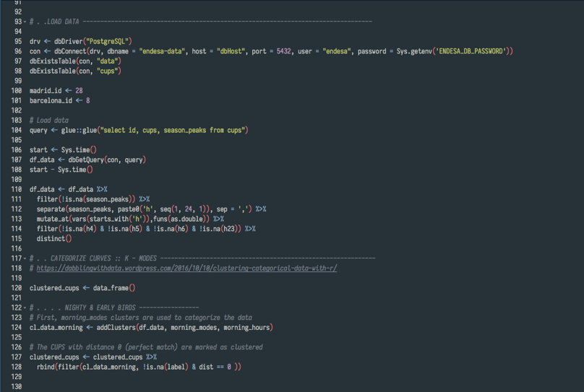Collapse the LOAD DATA section fold arrow
Screen dimensions: 584x392
click(x=25, y=22)
